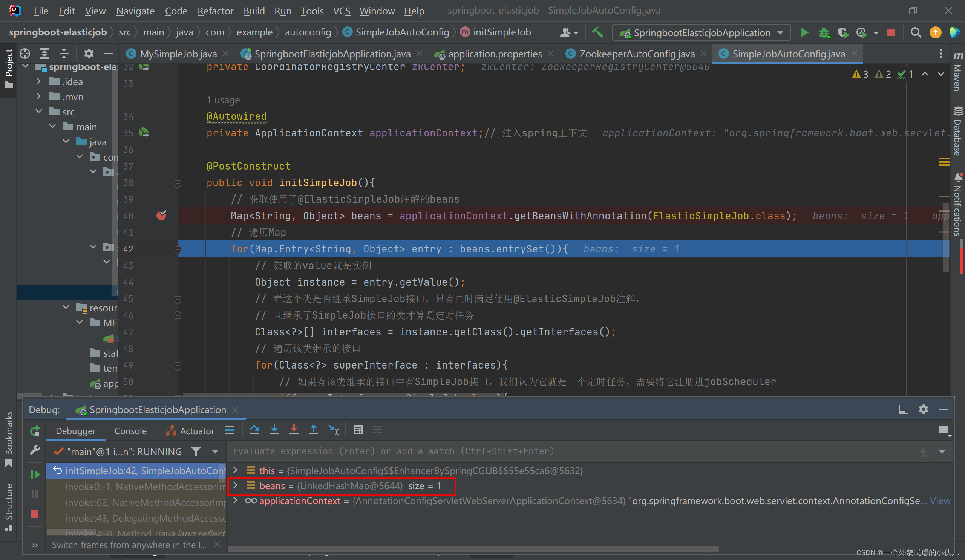This screenshot has height=560, width=965.
Task: Resume Program in debug sidebar
Action: [35, 474]
